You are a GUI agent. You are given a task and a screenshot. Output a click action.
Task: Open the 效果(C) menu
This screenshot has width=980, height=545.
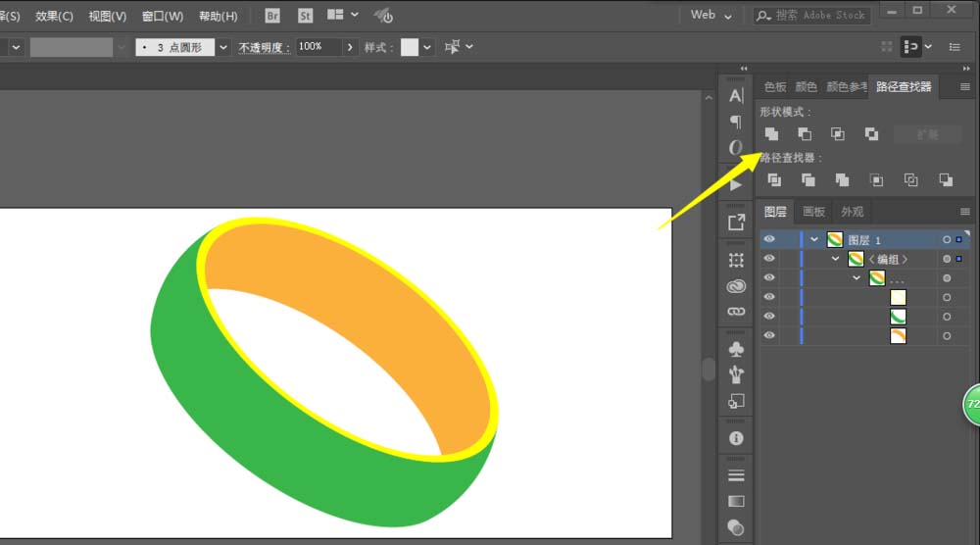(54, 17)
